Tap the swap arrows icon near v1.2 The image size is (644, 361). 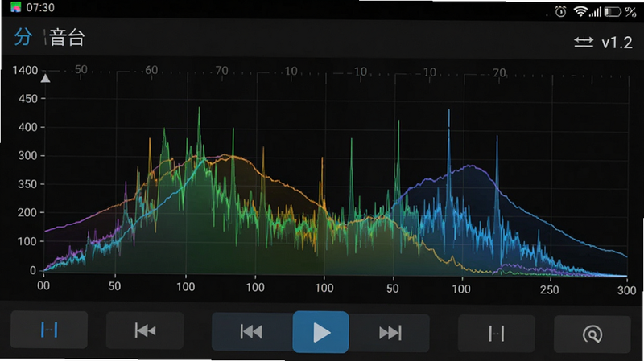pos(583,42)
